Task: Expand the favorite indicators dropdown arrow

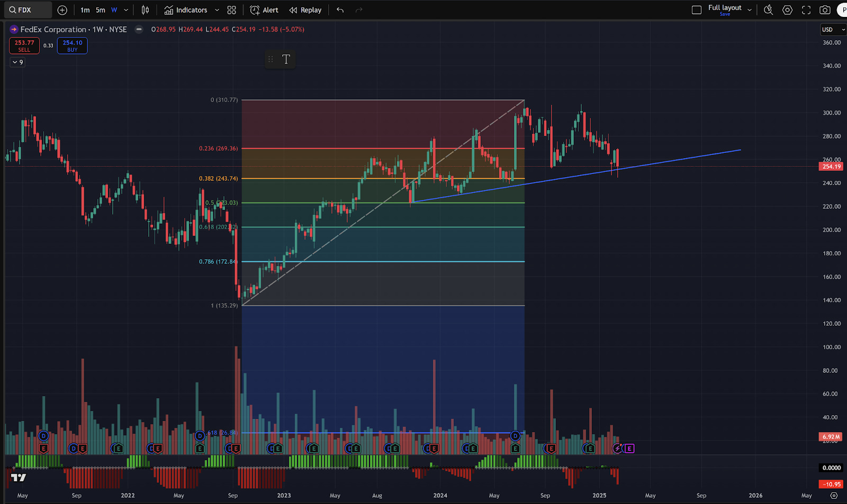Action: pyautogui.click(x=217, y=10)
